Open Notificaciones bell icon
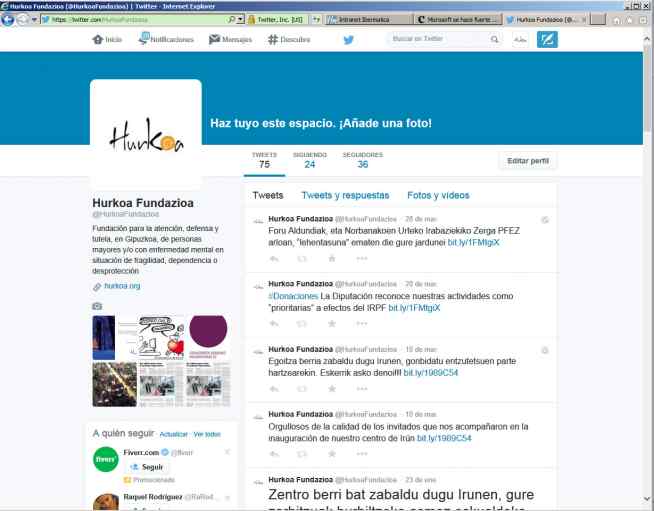Viewport: 654px width, 511px height. [x=144, y=38]
